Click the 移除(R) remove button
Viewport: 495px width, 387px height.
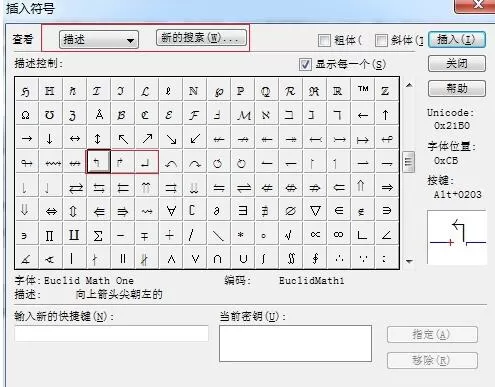click(432, 360)
